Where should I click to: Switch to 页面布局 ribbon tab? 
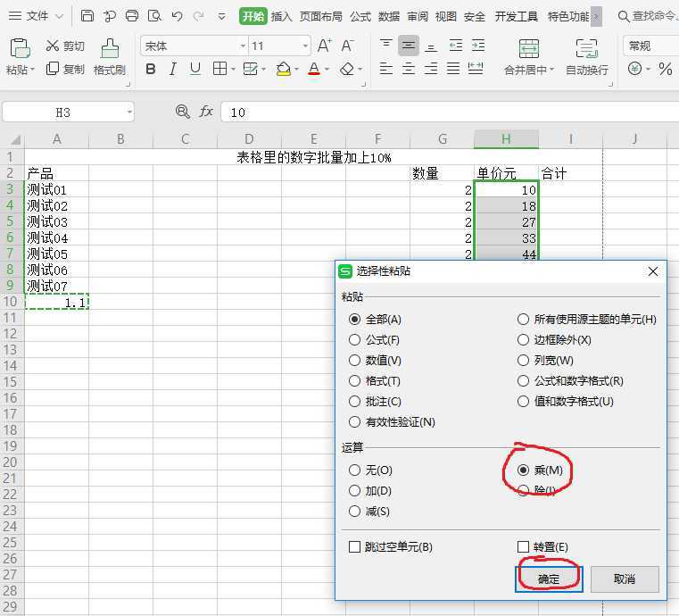(321, 16)
